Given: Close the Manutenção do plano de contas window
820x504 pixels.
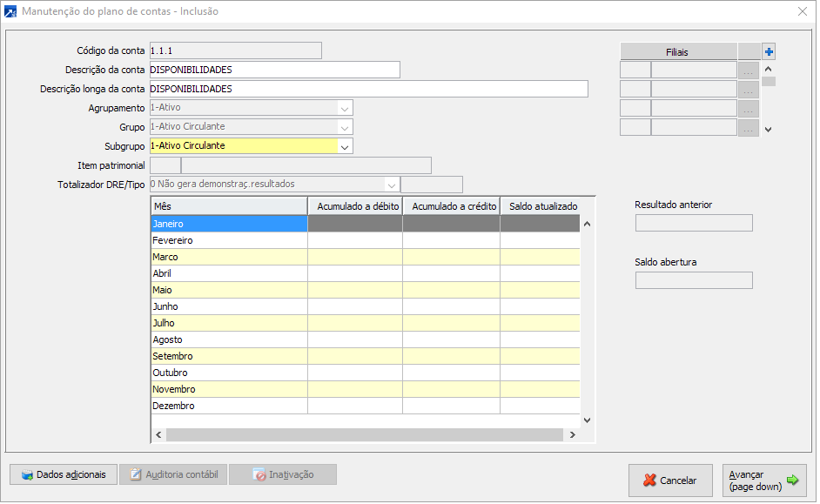Looking at the screenshot, I should (803, 11).
